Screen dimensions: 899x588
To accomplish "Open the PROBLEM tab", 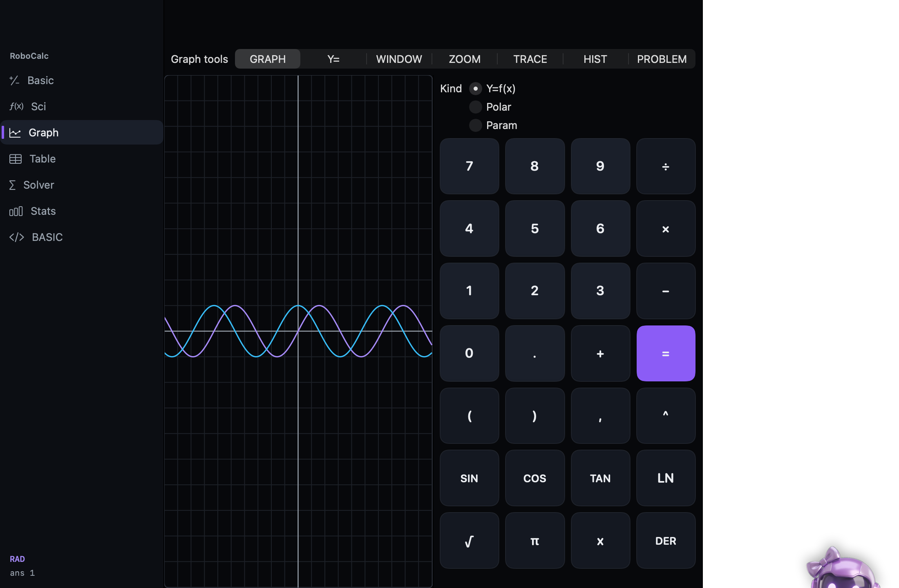I will coord(662,59).
